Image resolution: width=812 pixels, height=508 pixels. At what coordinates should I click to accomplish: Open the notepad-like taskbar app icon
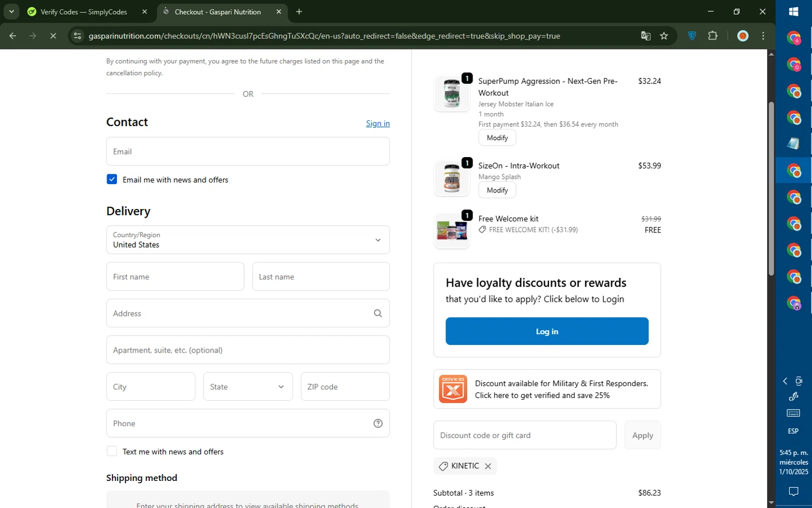click(x=794, y=144)
